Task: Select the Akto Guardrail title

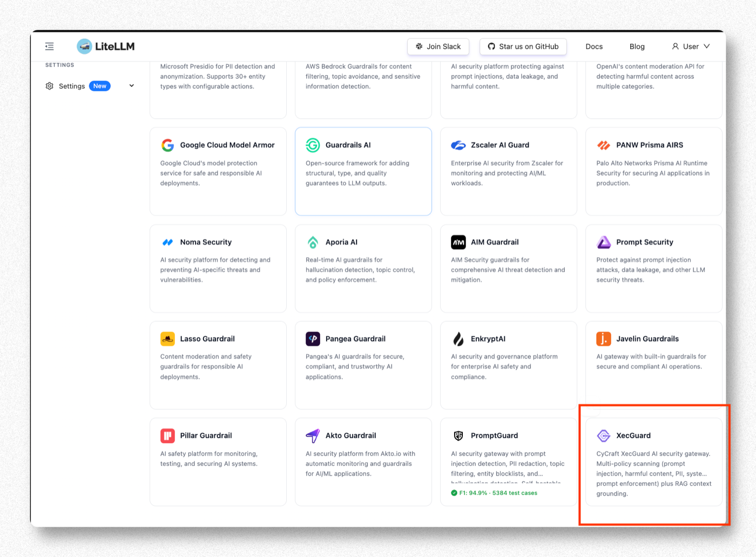Action: point(350,435)
